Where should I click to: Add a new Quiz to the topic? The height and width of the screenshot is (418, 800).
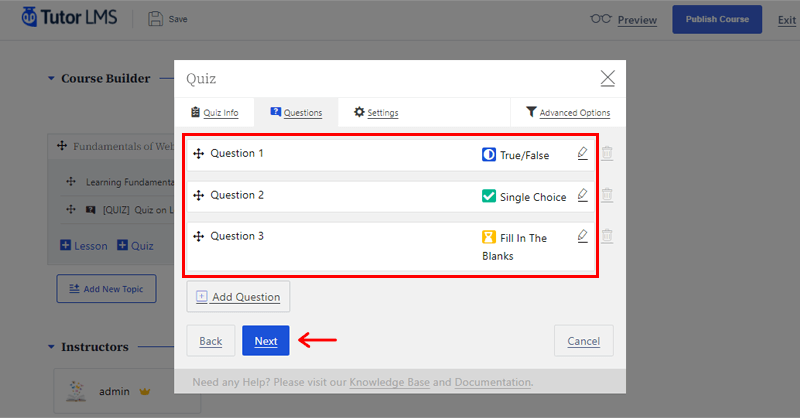click(135, 245)
